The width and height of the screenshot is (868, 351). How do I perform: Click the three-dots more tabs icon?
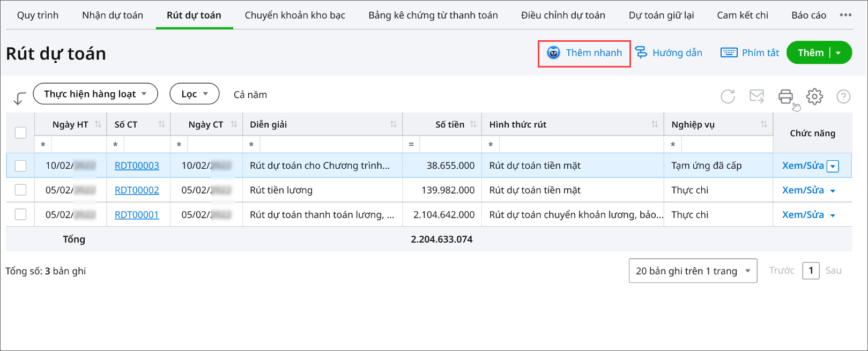845,15
